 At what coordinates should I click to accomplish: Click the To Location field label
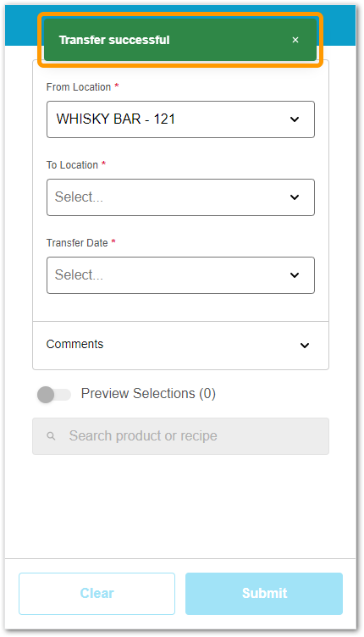click(x=72, y=165)
